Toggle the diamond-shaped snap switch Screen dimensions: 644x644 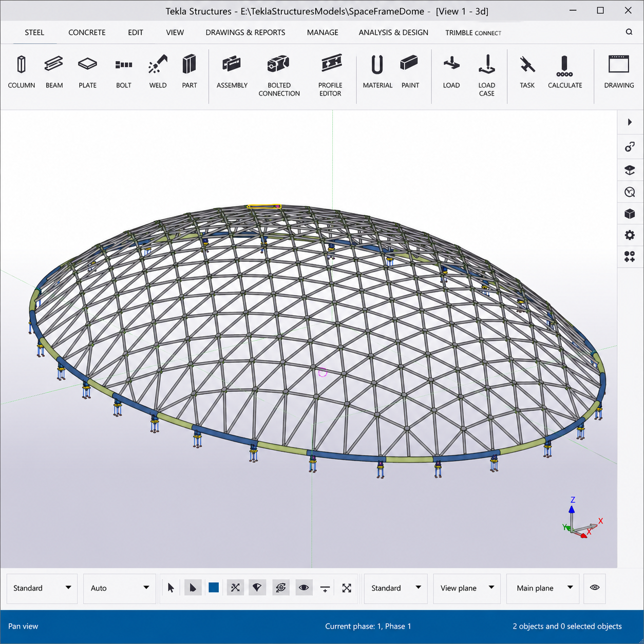point(257,588)
